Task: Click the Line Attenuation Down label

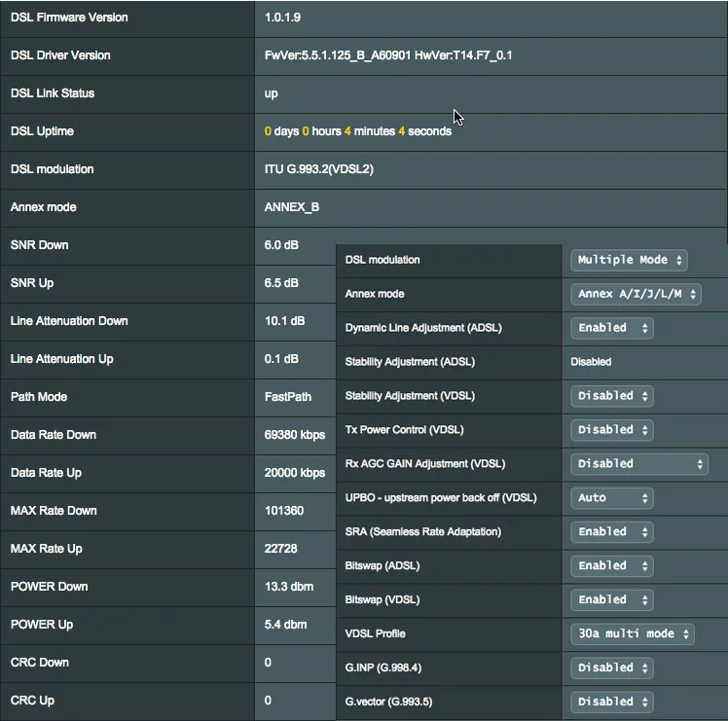Action: click(x=69, y=321)
